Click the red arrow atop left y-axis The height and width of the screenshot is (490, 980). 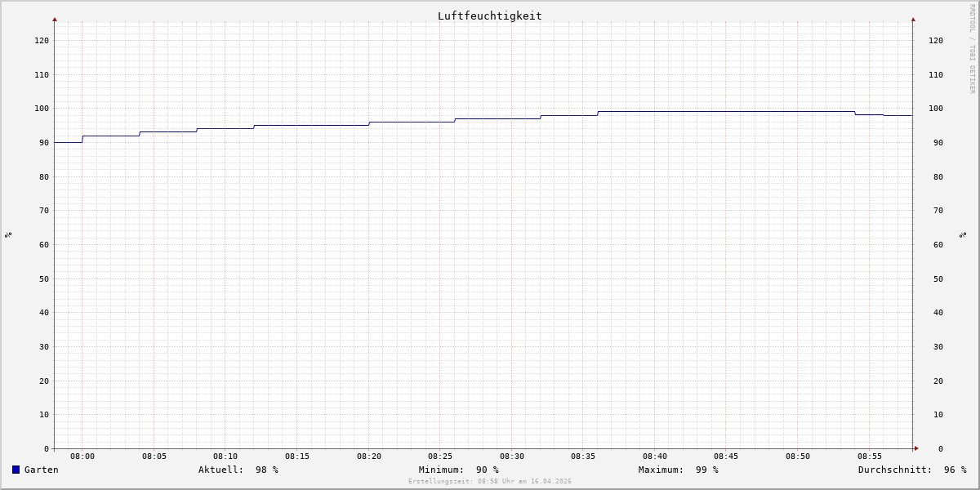[x=55, y=19]
